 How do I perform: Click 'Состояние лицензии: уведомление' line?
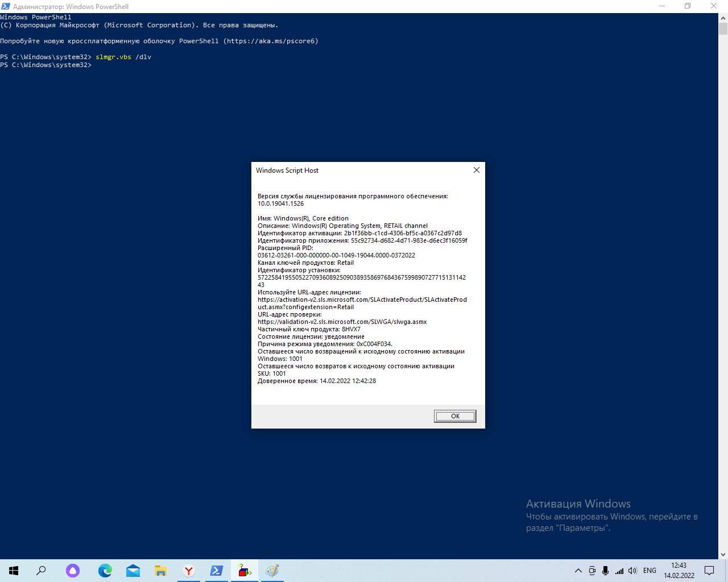click(311, 336)
